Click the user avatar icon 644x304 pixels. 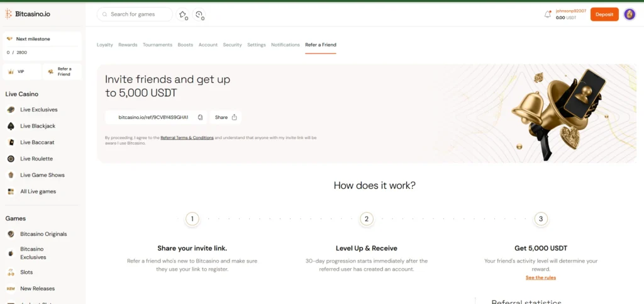point(629,14)
